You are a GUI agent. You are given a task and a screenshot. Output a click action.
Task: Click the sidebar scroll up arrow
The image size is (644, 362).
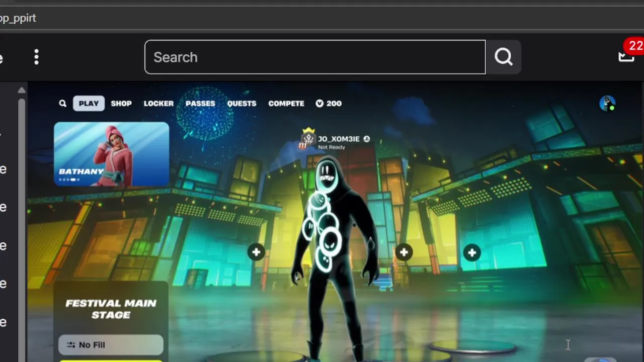pos(21,90)
